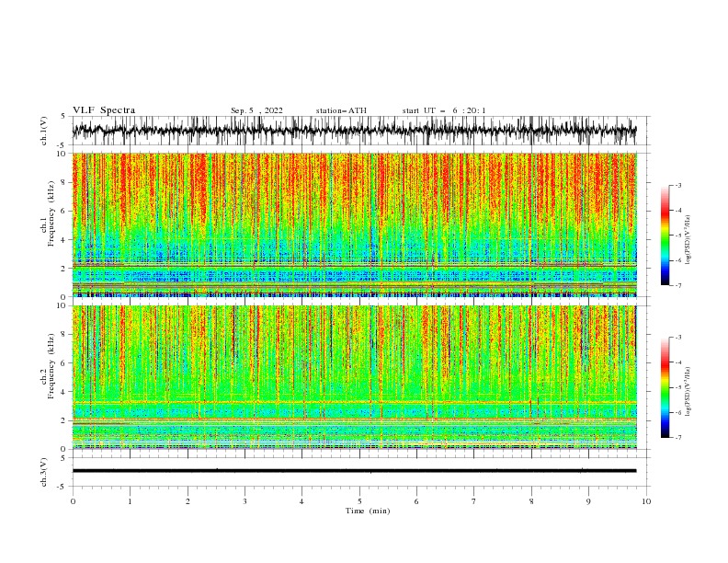Click the ch.1 spectrogram color bar
The image size is (728, 563).
(x=665, y=236)
